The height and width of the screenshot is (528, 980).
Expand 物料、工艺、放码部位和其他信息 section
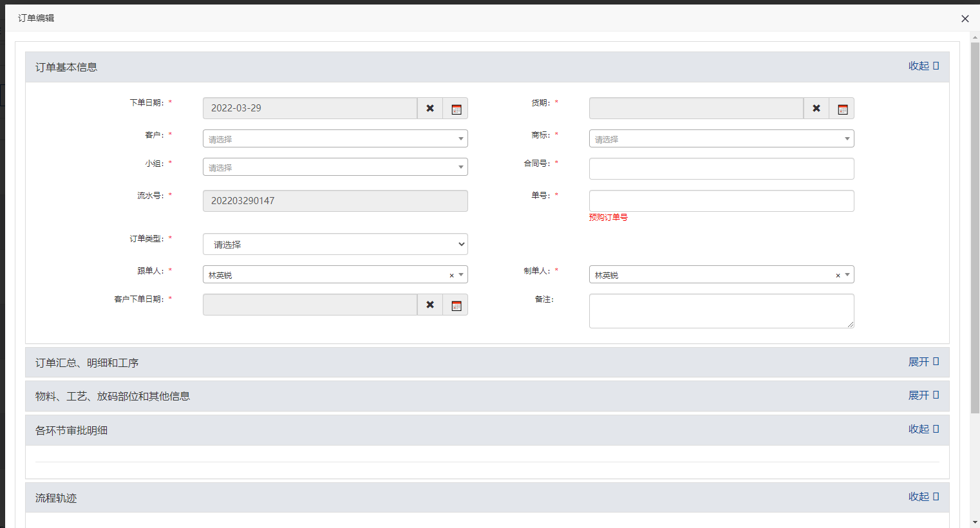[x=923, y=395]
